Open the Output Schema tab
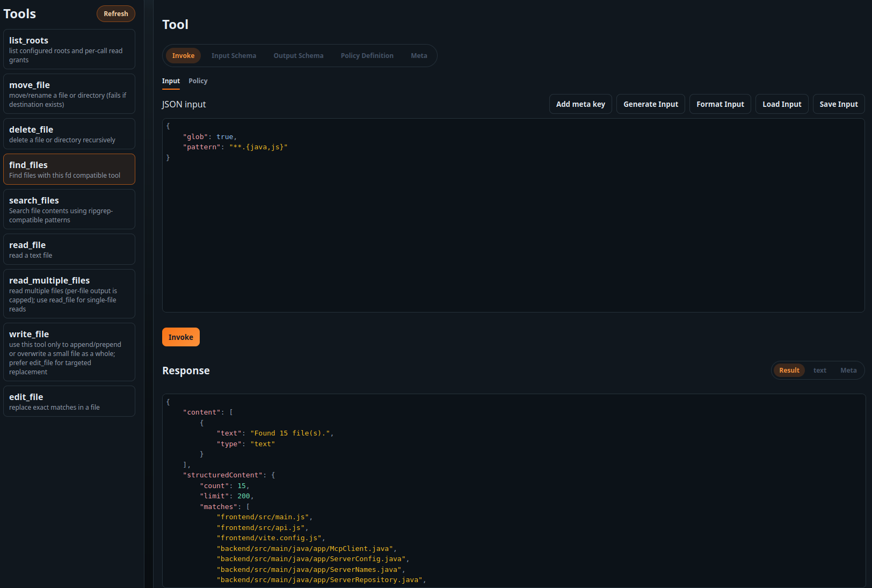 point(298,56)
